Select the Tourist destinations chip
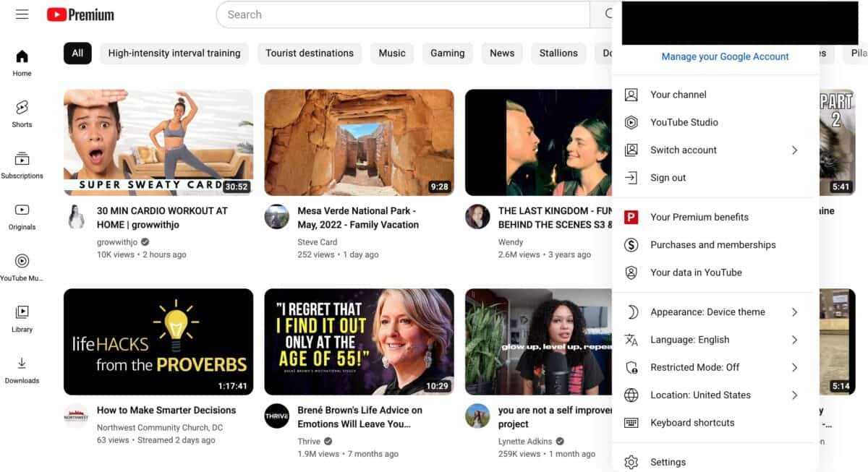 [x=310, y=53]
